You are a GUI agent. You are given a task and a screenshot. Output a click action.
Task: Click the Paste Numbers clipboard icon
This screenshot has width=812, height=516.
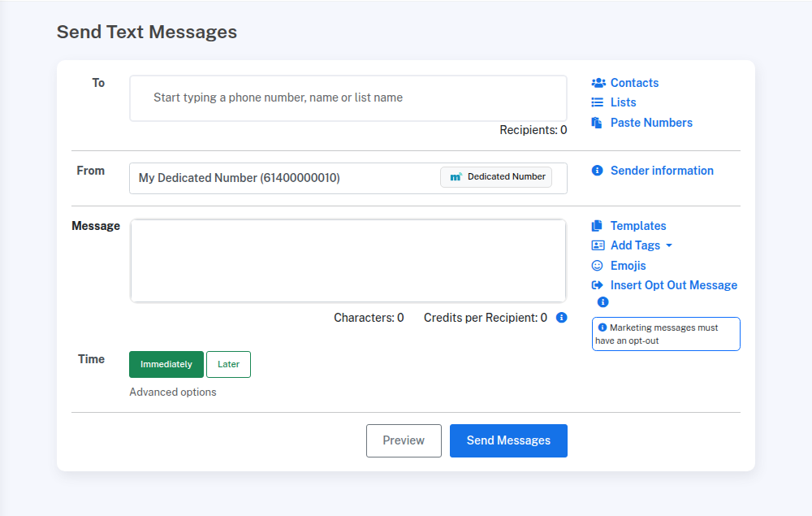pyautogui.click(x=598, y=123)
